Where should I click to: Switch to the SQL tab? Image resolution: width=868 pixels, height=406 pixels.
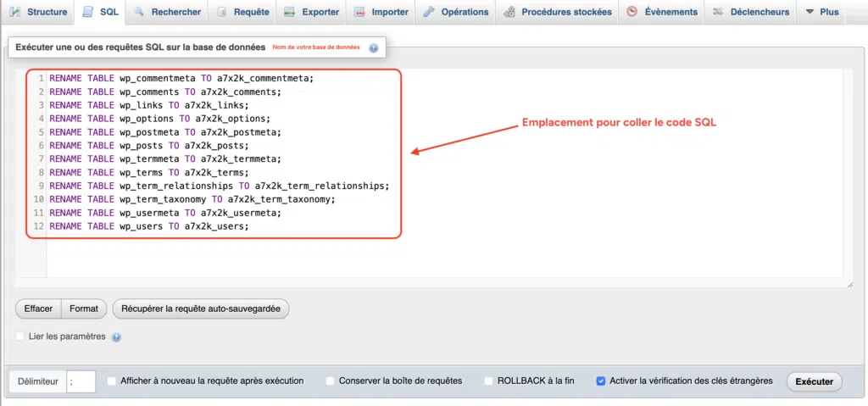click(100, 12)
